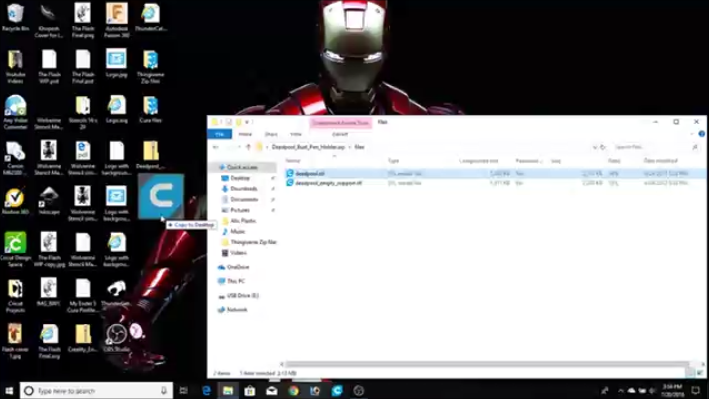709x399 pixels.
Task: Go back in File Explorer
Action: pos(216,147)
